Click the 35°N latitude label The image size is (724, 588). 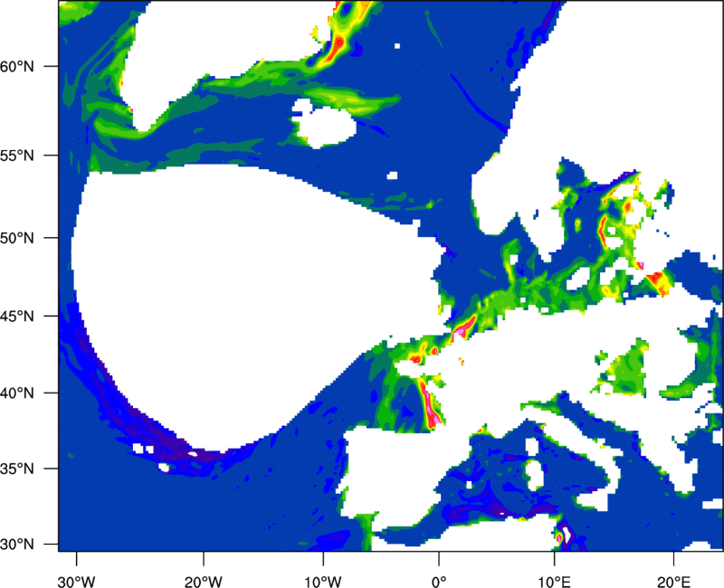point(17,469)
